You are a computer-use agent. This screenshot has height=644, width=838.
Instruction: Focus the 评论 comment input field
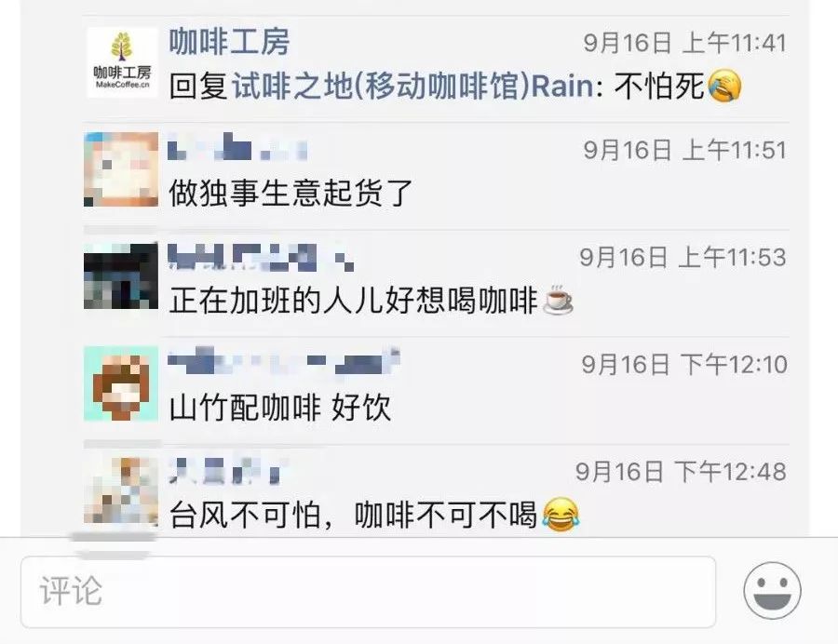pyautogui.click(x=368, y=592)
